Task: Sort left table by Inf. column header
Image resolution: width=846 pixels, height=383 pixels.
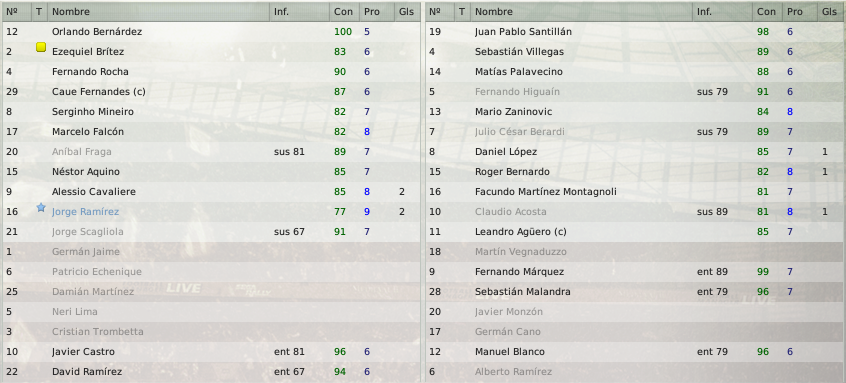Action: pos(299,11)
